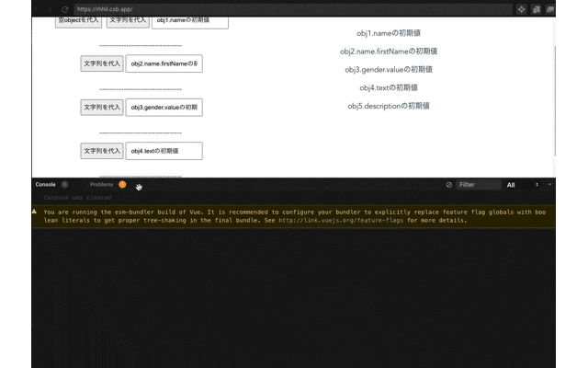Click the 空objectを代入 button
This screenshot has width=588, height=368.
pos(78,20)
